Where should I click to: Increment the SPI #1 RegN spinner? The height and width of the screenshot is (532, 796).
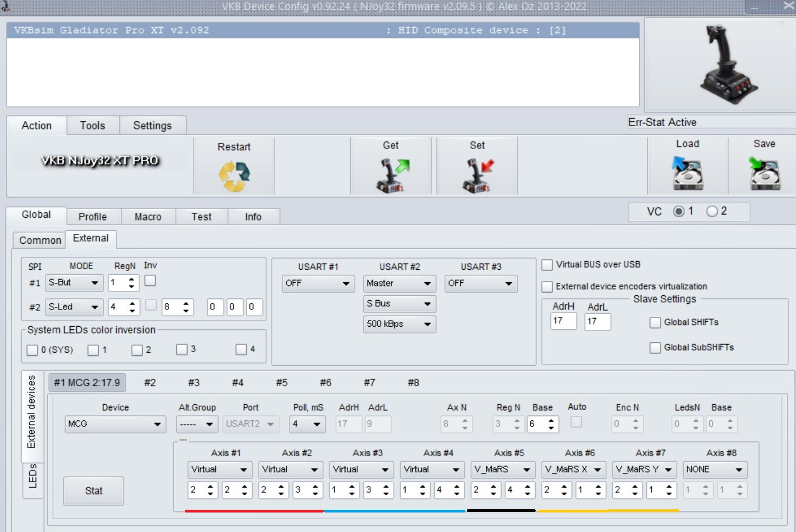pos(132,279)
